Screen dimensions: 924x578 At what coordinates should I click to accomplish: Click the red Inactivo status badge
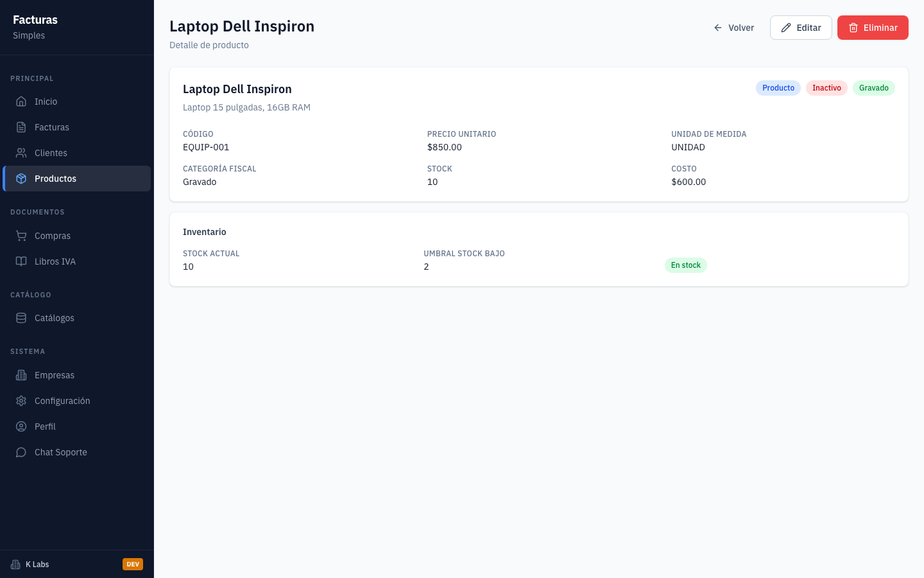pos(826,88)
